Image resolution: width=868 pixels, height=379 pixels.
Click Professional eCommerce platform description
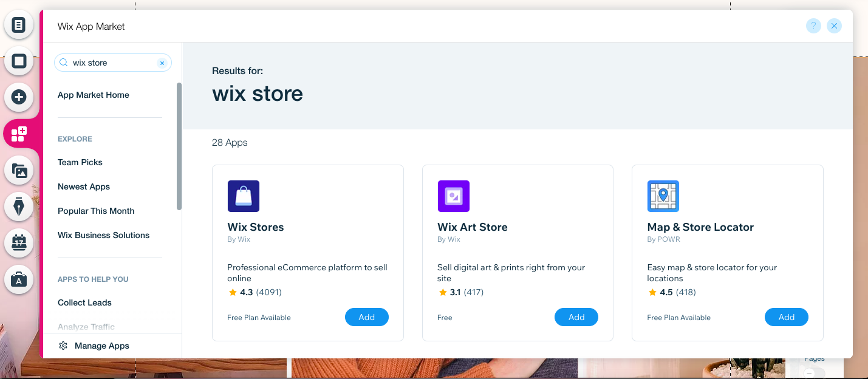tap(307, 273)
